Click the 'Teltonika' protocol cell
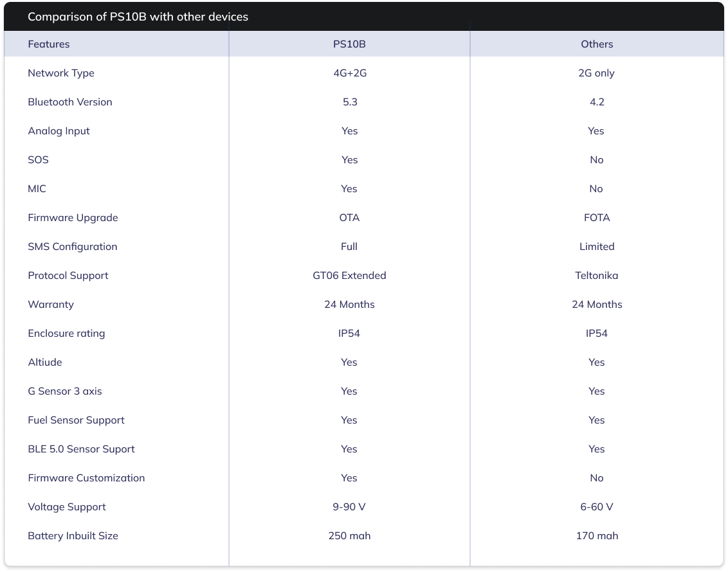The height and width of the screenshot is (572, 728). point(597,276)
